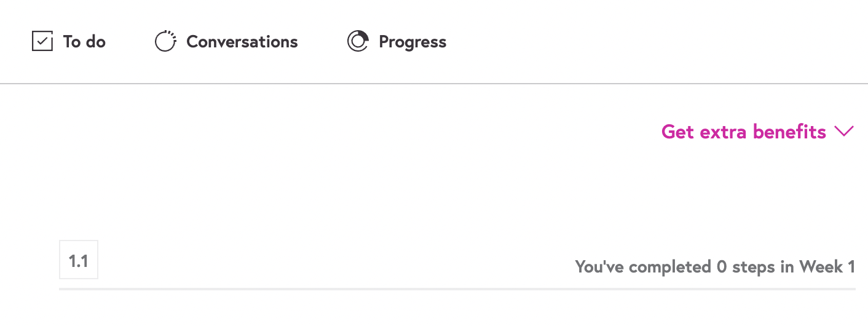Click the pie-style icon left of Progress
This screenshot has width=868, height=326.
pos(358,42)
